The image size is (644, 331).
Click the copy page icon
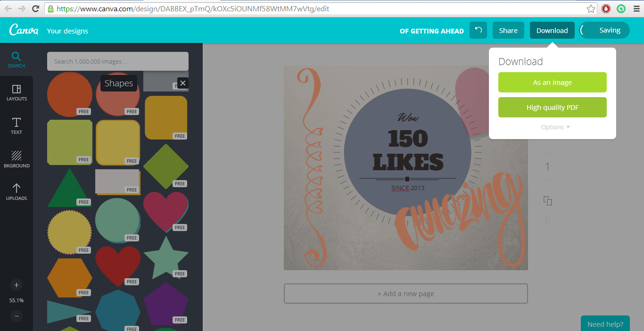coord(547,201)
